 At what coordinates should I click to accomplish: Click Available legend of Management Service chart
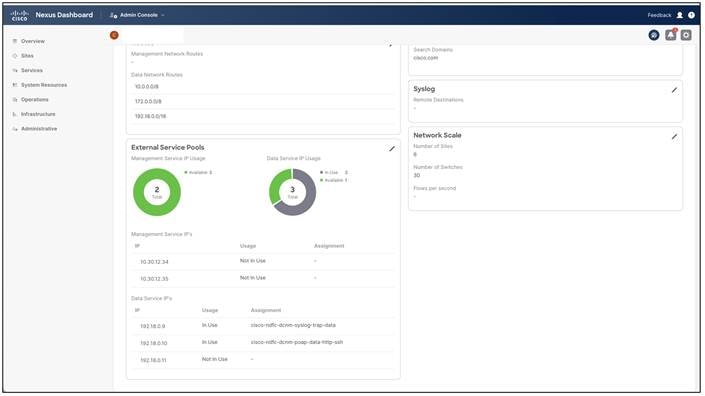click(198, 173)
